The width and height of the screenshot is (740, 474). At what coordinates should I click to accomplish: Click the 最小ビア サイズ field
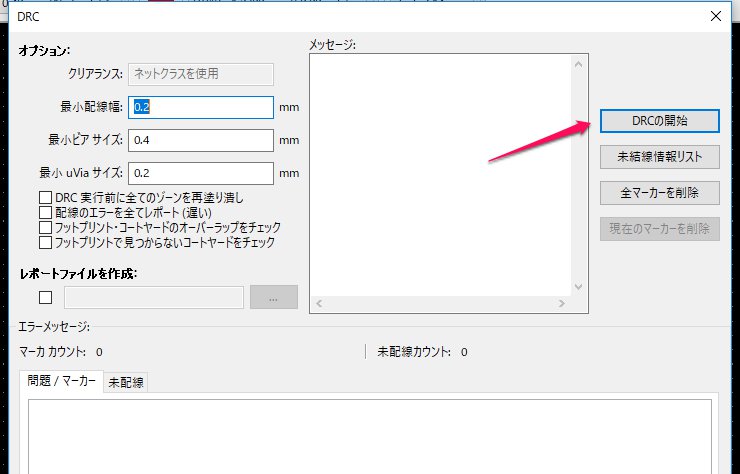[x=201, y=140]
